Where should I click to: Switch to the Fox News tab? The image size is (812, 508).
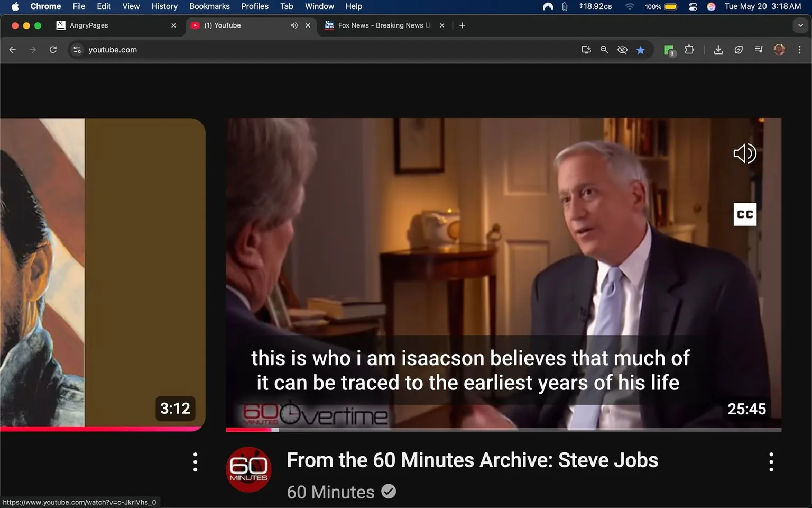click(x=380, y=25)
